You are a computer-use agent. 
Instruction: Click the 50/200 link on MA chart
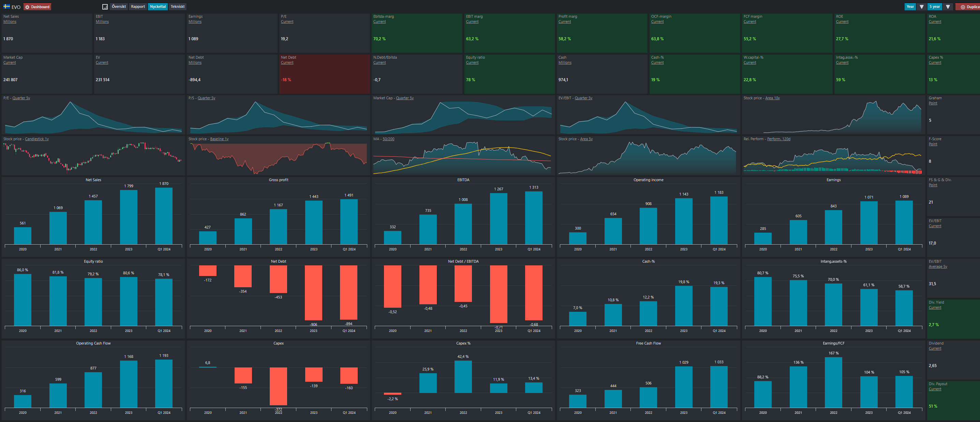(x=388, y=139)
